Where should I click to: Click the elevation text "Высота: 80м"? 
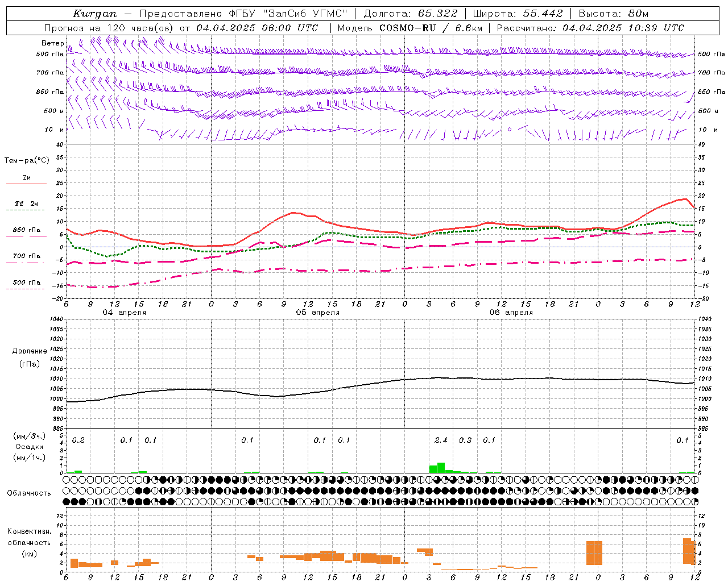click(x=613, y=14)
